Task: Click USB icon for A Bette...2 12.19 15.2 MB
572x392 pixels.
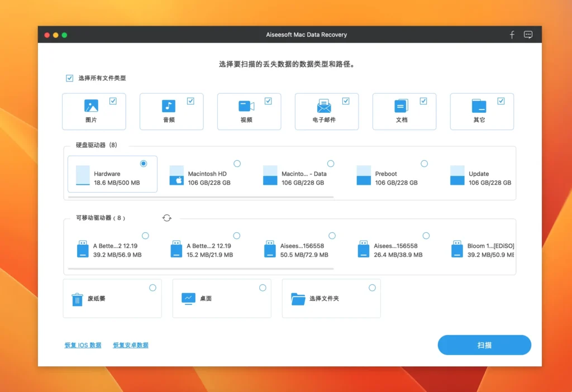Action: point(176,249)
